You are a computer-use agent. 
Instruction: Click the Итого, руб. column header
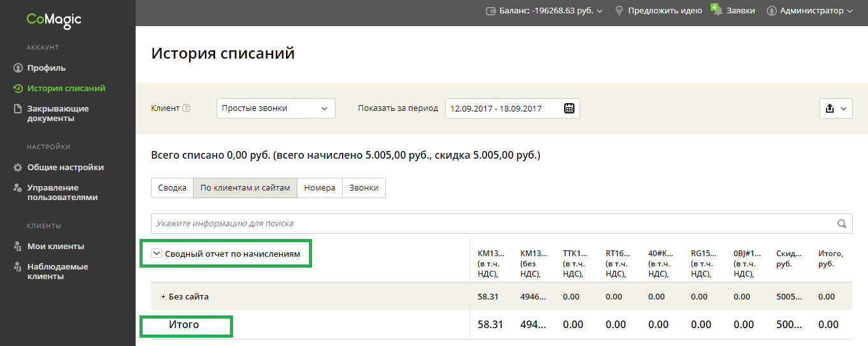[830, 258]
